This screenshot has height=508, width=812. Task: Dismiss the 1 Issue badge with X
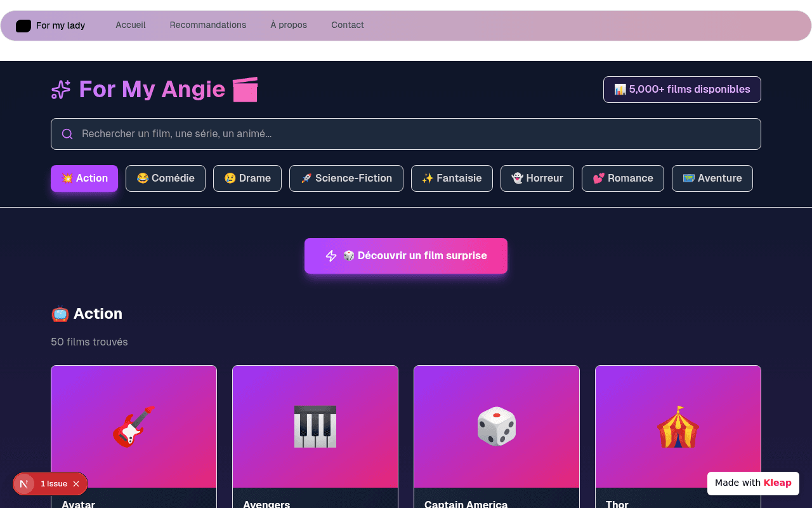76,484
